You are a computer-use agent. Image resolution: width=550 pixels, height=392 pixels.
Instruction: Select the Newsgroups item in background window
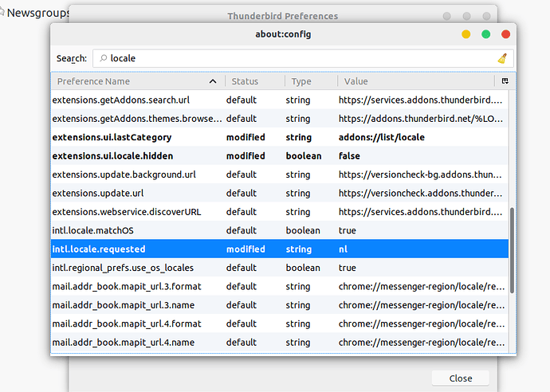pyautogui.click(x=38, y=13)
